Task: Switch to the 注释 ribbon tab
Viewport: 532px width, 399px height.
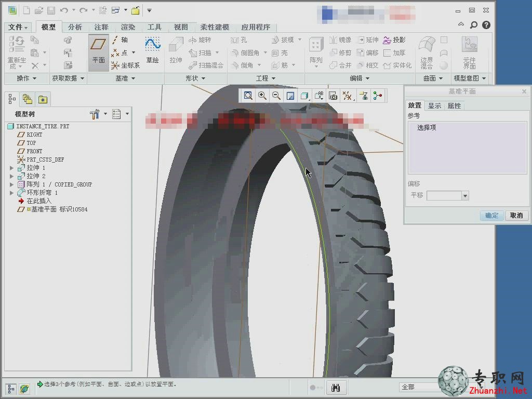Action: [x=101, y=27]
